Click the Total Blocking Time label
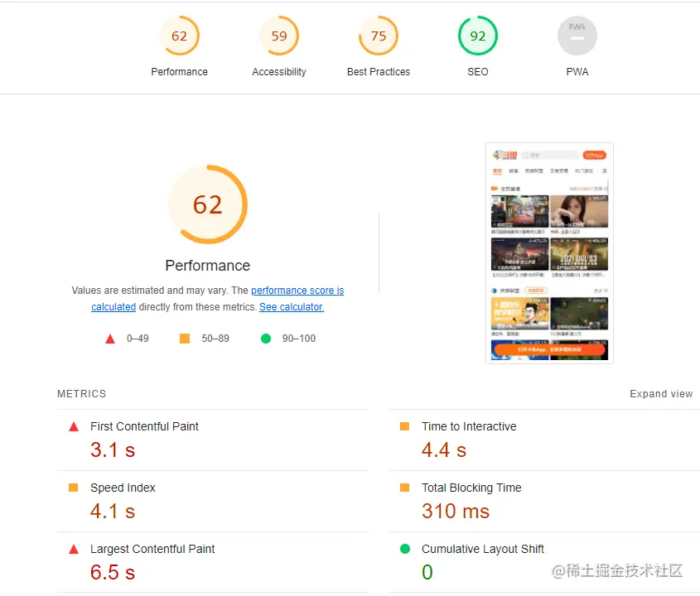This screenshot has width=700, height=596. pos(471,488)
